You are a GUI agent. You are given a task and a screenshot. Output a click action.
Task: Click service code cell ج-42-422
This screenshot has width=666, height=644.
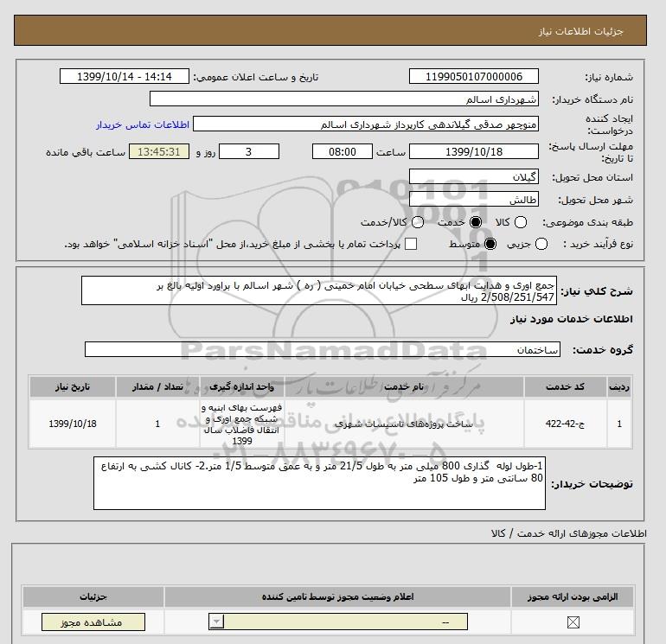click(x=565, y=424)
